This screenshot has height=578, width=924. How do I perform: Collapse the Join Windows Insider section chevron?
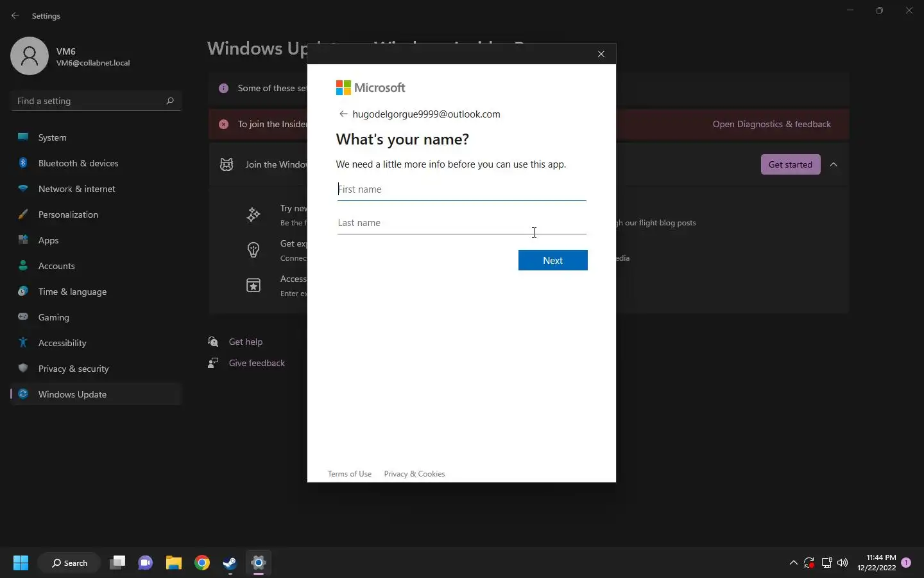[834, 164]
